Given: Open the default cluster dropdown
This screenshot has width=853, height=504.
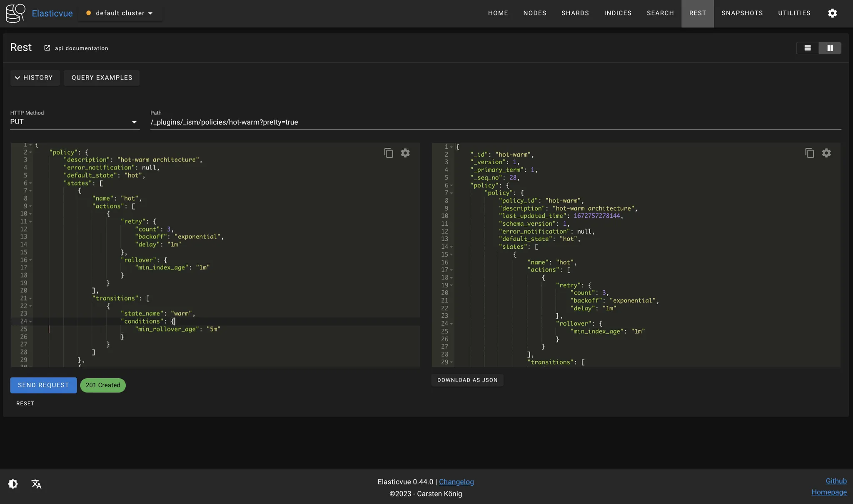Looking at the screenshot, I should coord(120,13).
